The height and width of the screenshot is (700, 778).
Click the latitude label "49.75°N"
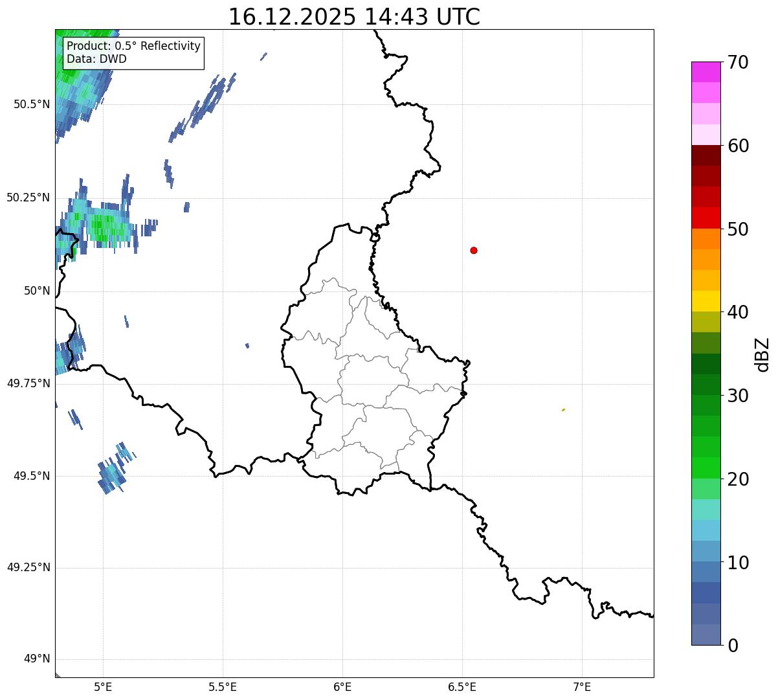[28, 383]
